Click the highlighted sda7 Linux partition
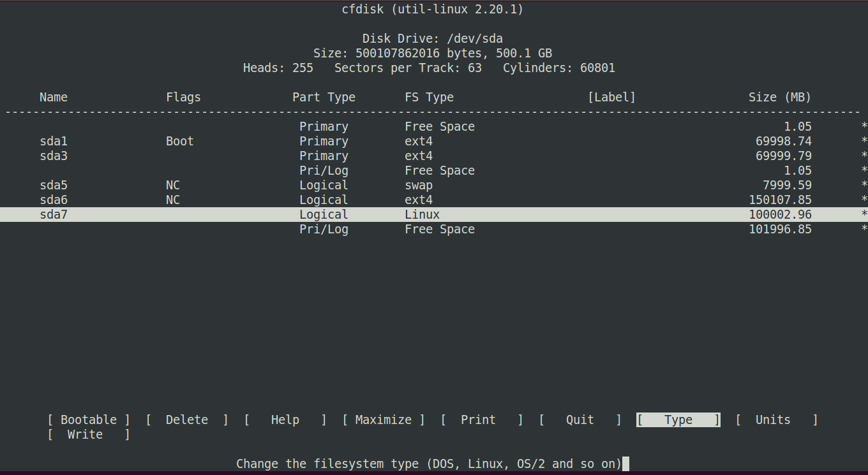The height and width of the screenshot is (475, 868). pos(255,214)
